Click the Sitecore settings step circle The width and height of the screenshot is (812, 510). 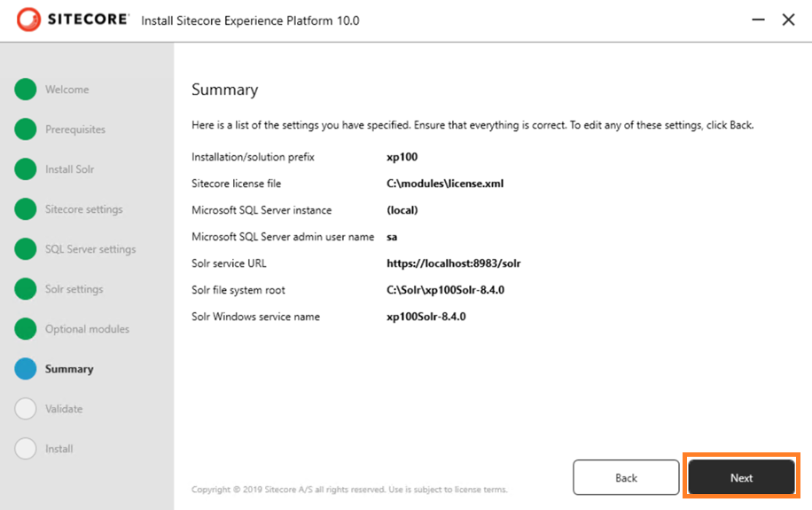coord(26,208)
